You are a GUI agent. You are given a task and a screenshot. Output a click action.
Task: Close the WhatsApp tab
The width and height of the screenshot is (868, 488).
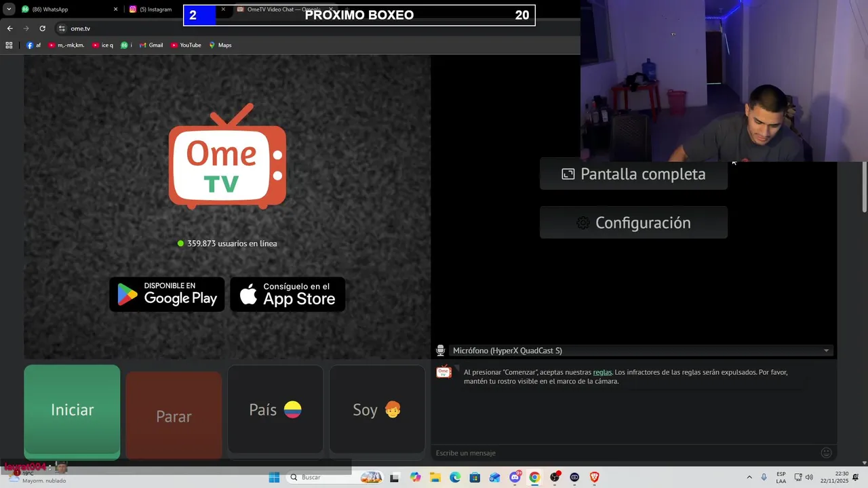pyautogui.click(x=115, y=9)
